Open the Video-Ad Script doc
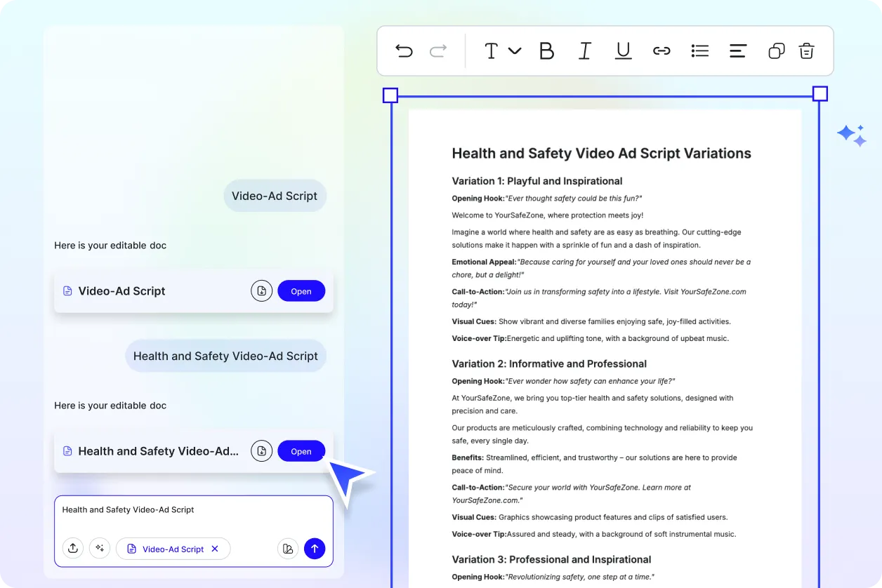 pyautogui.click(x=301, y=290)
